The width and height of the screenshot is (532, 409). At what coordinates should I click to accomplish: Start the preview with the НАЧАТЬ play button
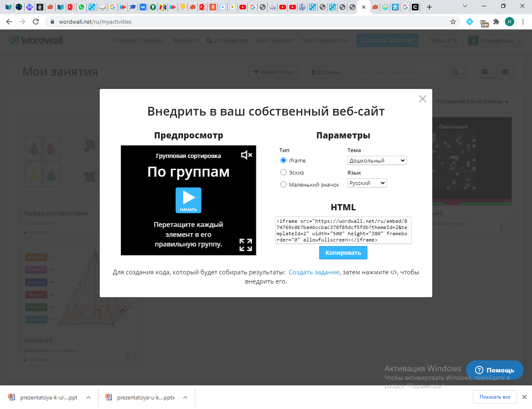click(188, 200)
